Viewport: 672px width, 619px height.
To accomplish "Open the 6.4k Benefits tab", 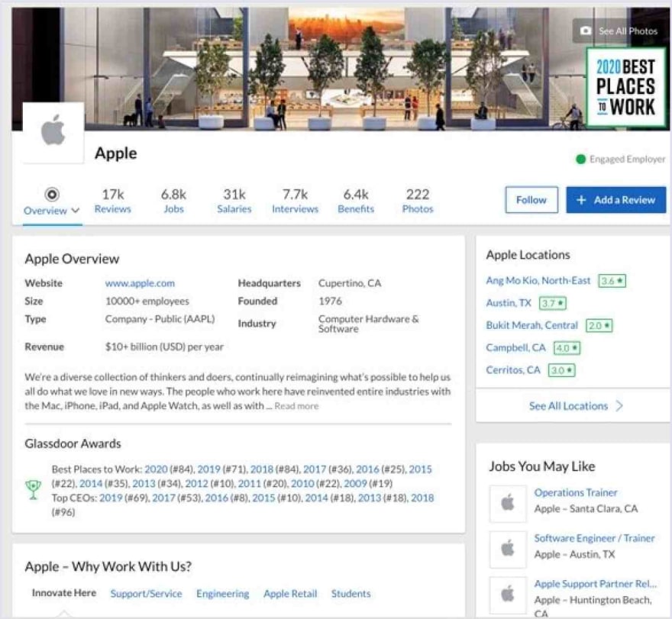I will [356, 201].
